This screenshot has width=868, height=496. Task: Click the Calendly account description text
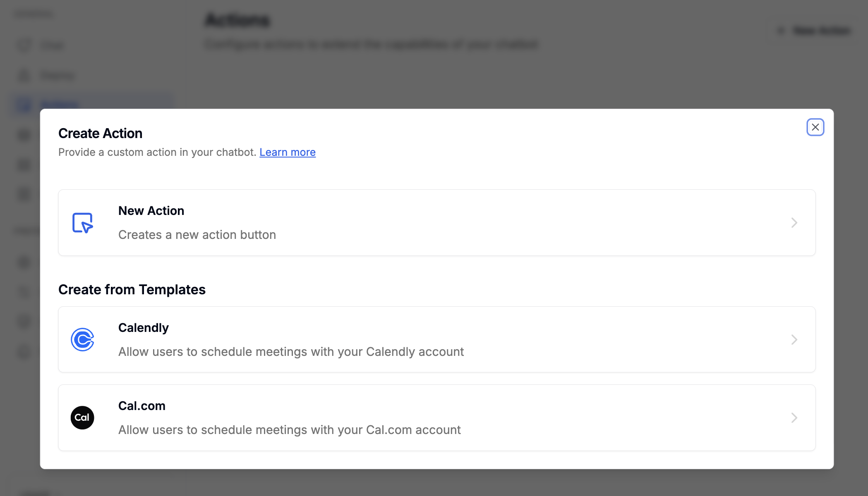click(291, 352)
